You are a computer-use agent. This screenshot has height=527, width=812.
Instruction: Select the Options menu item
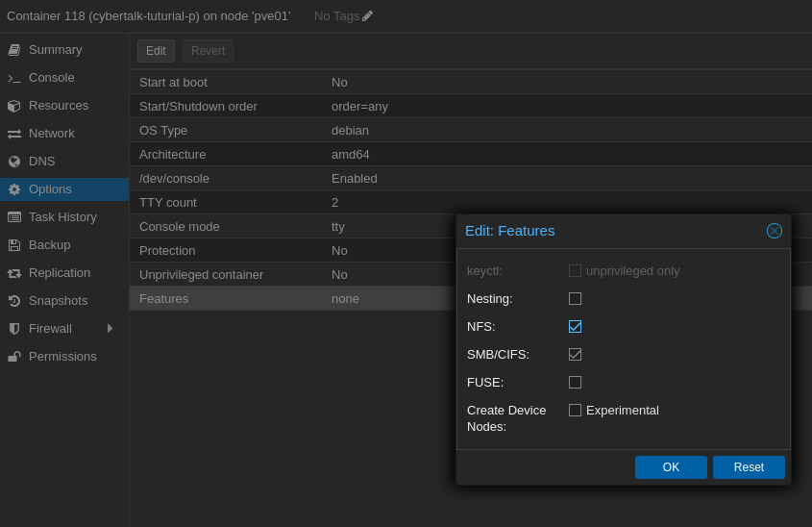click(x=64, y=189)
